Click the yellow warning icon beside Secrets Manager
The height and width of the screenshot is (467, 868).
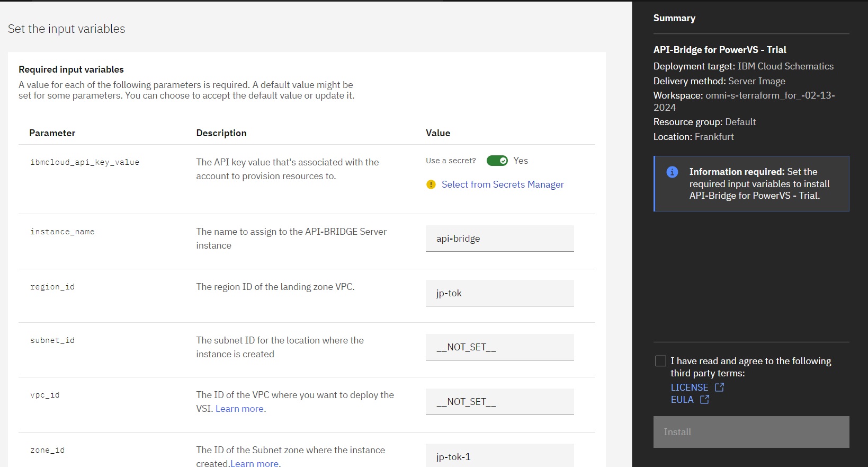pos(431,184)
